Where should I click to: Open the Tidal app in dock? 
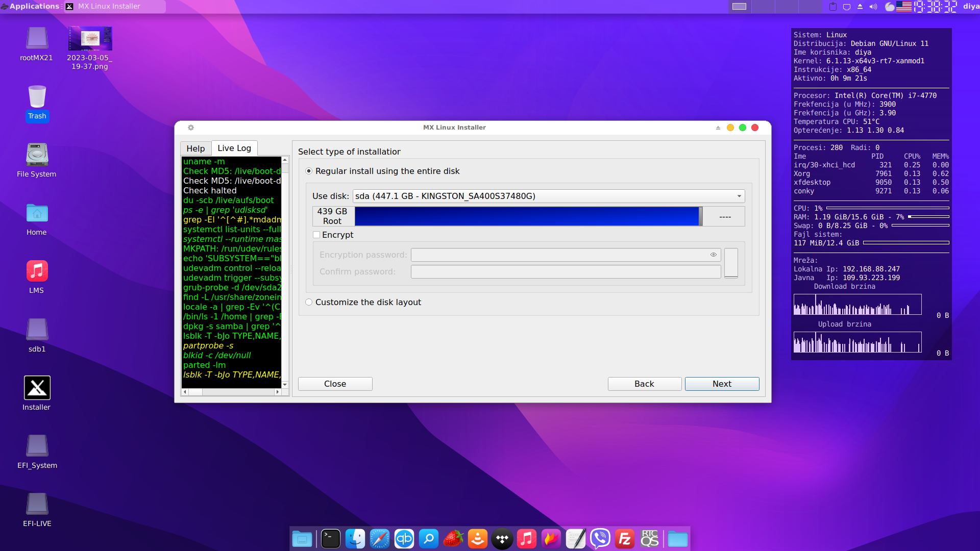point(502,539)
